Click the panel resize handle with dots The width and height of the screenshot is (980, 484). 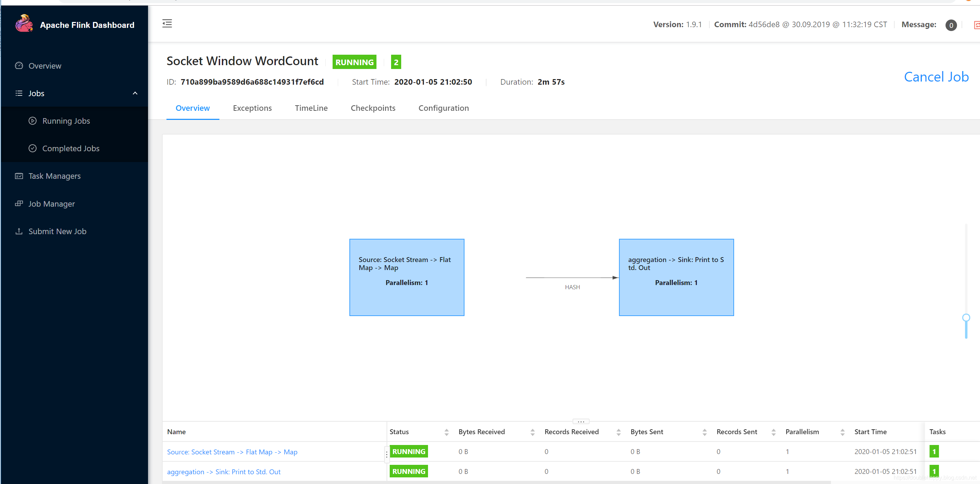pyautogui.click(x=581, y=421)
